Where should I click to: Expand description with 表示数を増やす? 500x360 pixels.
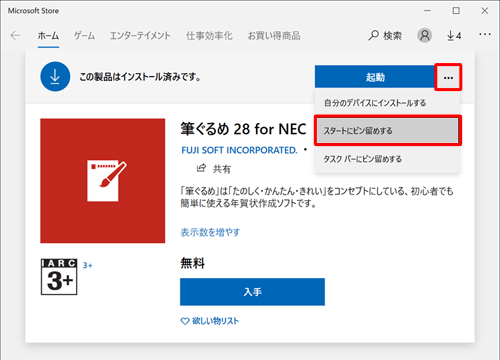pyautogui.click(x=210, y=232)
